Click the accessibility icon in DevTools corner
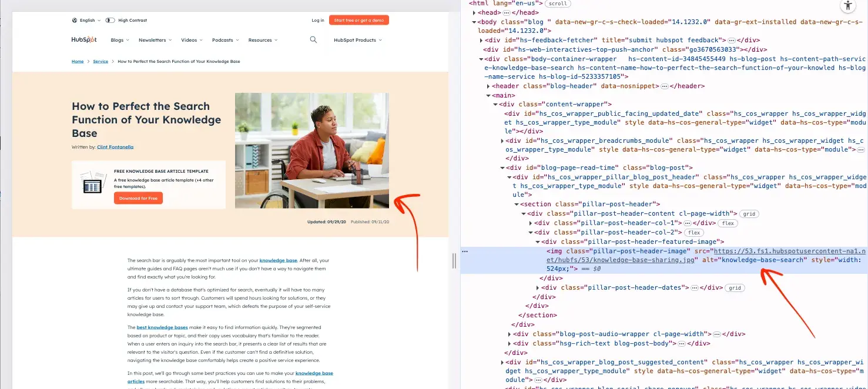This screenshot has width=868, height=389. pyautogui.click(x=848, y=6)
